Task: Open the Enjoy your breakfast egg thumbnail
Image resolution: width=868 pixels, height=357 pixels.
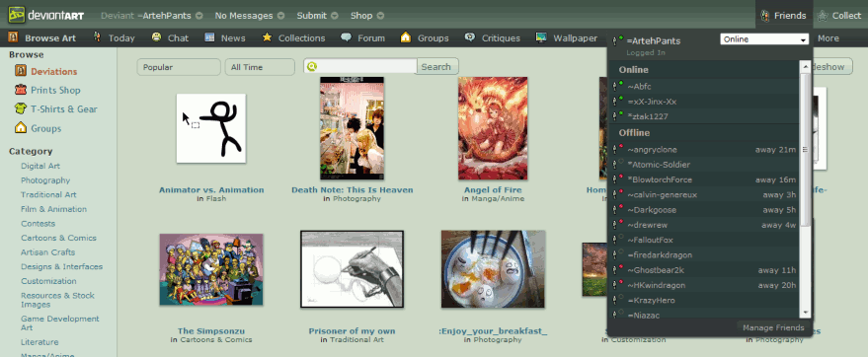Action: [493, 269]
